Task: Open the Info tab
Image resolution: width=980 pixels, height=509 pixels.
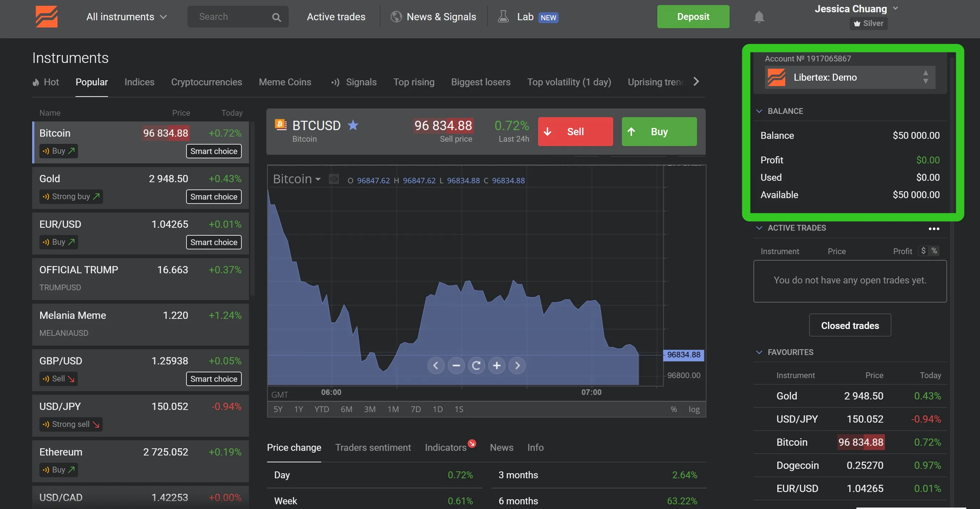Action: click(535, 447)
